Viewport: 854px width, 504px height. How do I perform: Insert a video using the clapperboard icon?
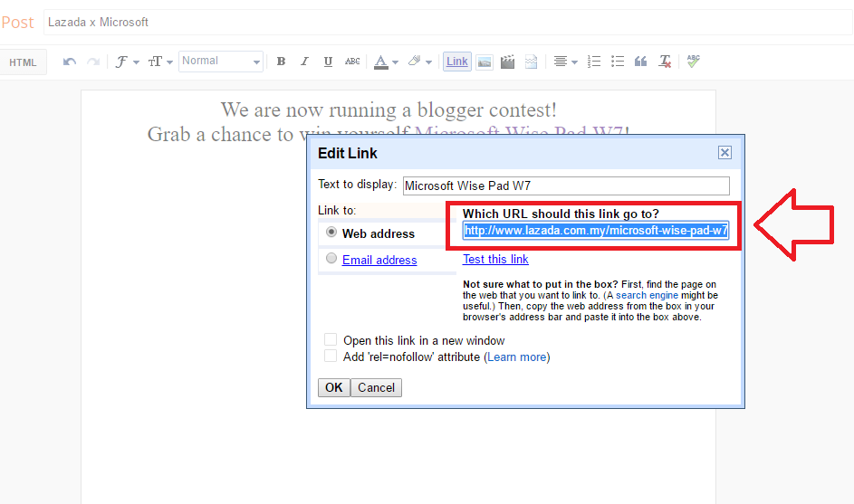pos(508,62)
